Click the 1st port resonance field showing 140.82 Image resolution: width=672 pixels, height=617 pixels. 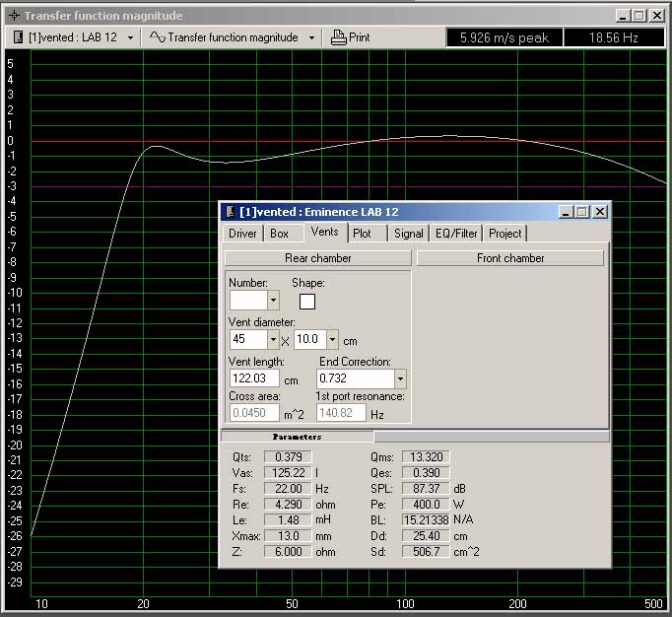click(x=342, y=413)
